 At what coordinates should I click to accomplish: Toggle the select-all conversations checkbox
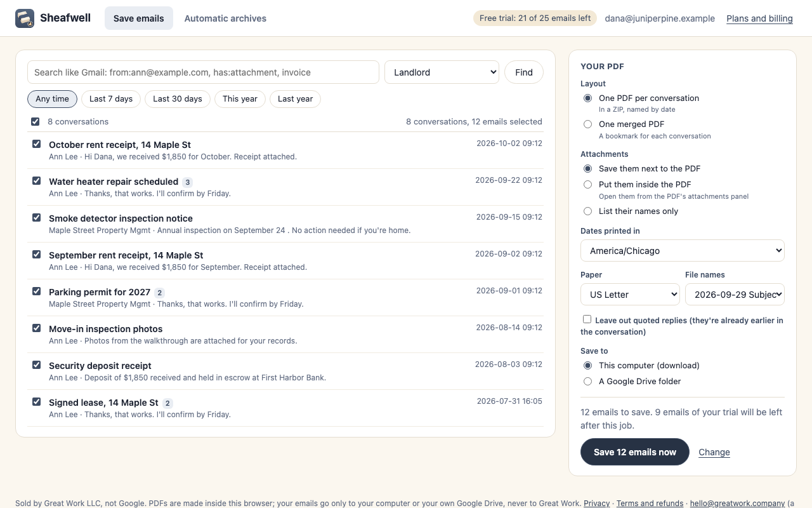(36, 121)
